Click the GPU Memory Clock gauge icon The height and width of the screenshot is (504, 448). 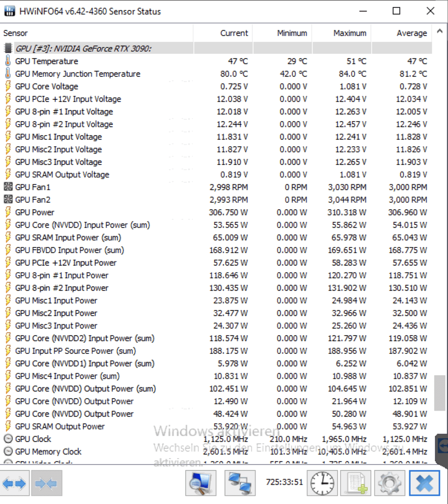pyautogui.click(x=8, y=452)
